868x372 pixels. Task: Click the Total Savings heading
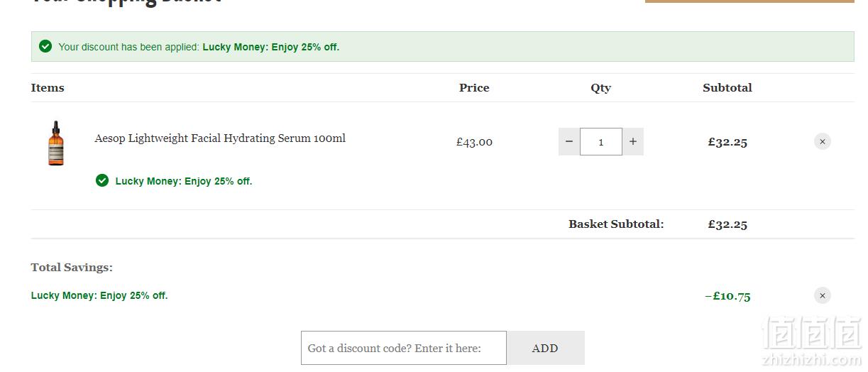72,268
